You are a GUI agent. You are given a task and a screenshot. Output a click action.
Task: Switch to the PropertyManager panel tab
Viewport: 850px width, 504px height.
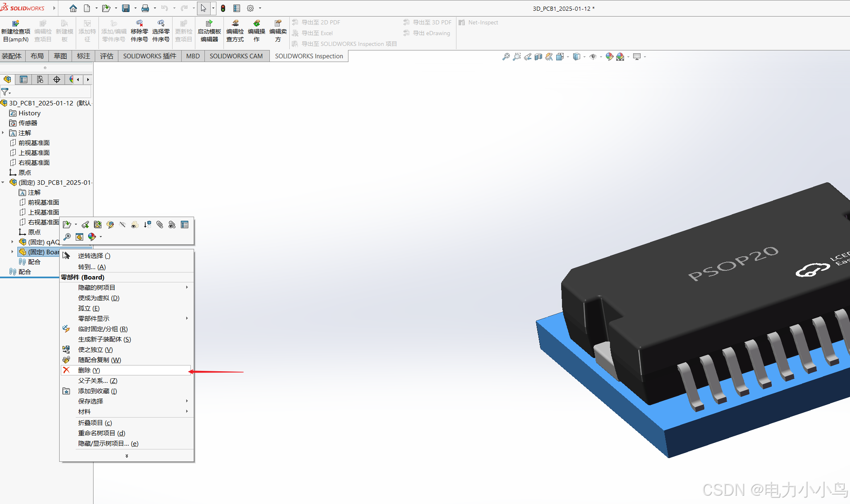[x=24, y=79]
